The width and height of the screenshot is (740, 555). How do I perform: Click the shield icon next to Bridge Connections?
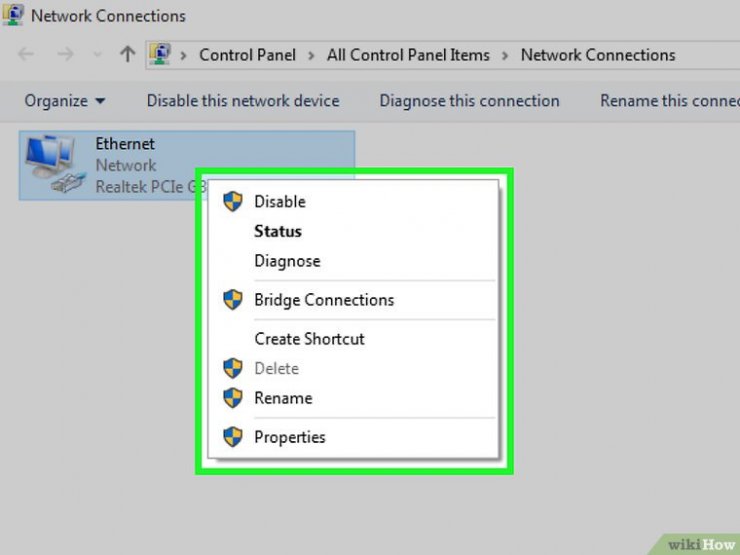[x=233, y=300]
